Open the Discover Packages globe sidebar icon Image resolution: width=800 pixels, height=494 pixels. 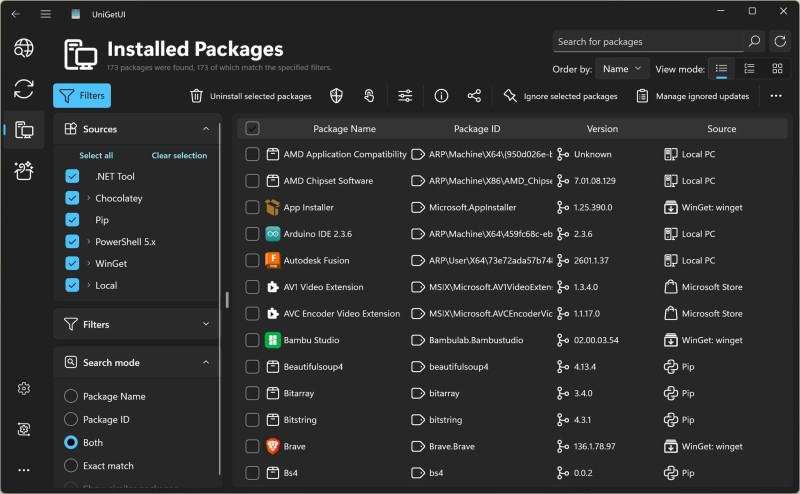coord(24,48)
